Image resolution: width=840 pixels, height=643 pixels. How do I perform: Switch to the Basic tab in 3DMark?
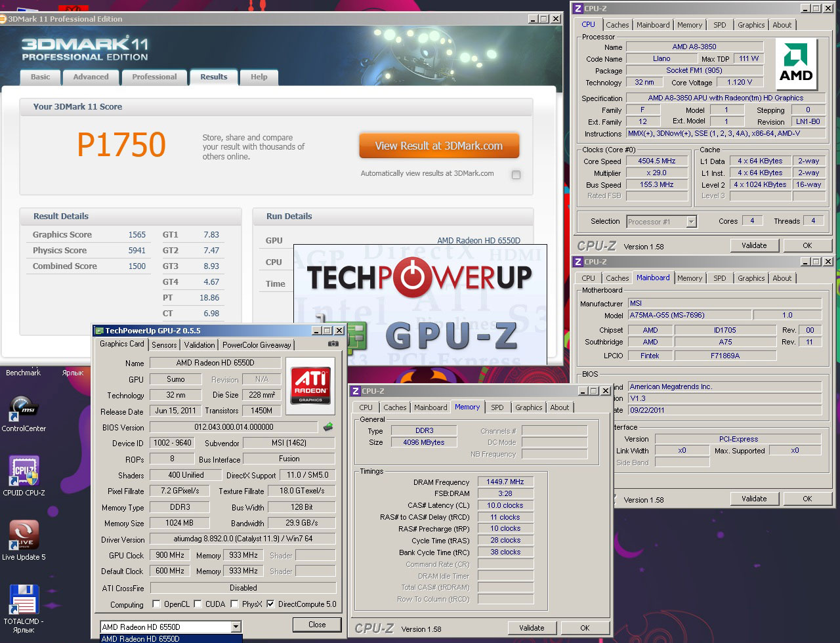pos(40,77)
